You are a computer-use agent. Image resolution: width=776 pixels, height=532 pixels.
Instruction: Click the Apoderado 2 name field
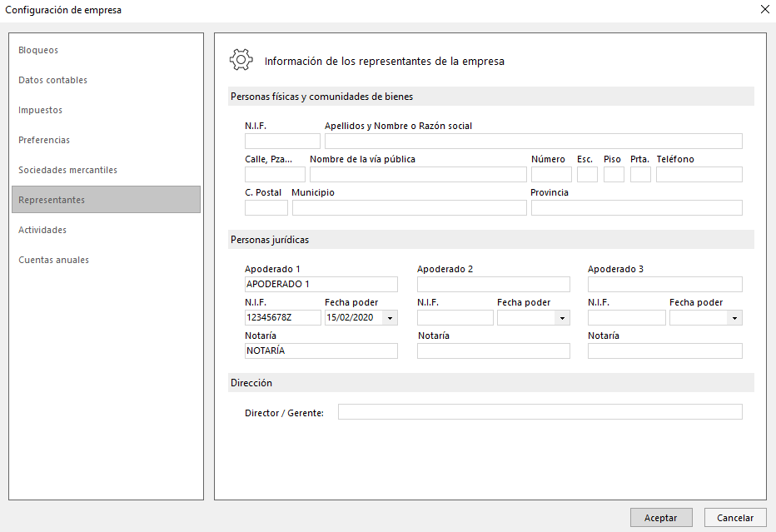[494, 284]
